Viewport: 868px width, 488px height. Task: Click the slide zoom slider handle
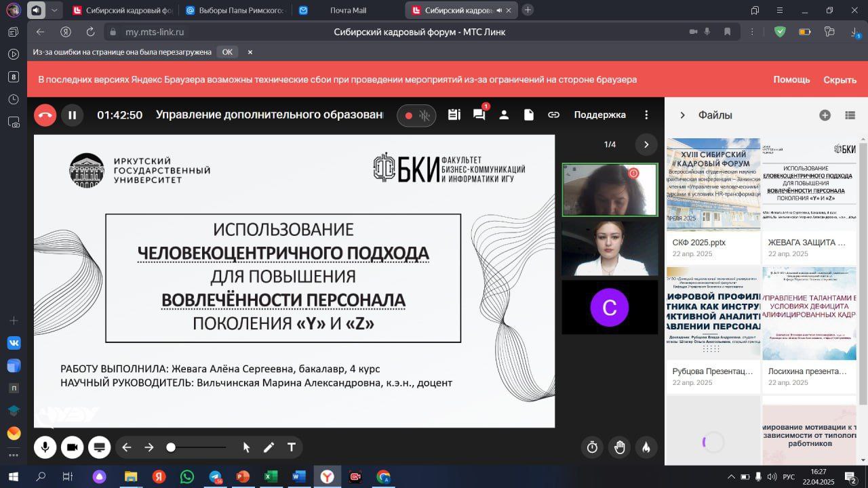click(x=171, y=447)
